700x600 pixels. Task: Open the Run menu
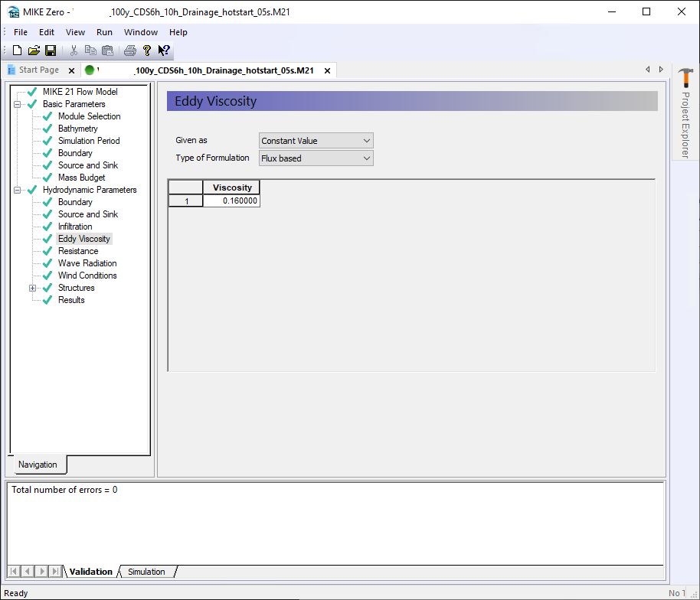(104, 32)
